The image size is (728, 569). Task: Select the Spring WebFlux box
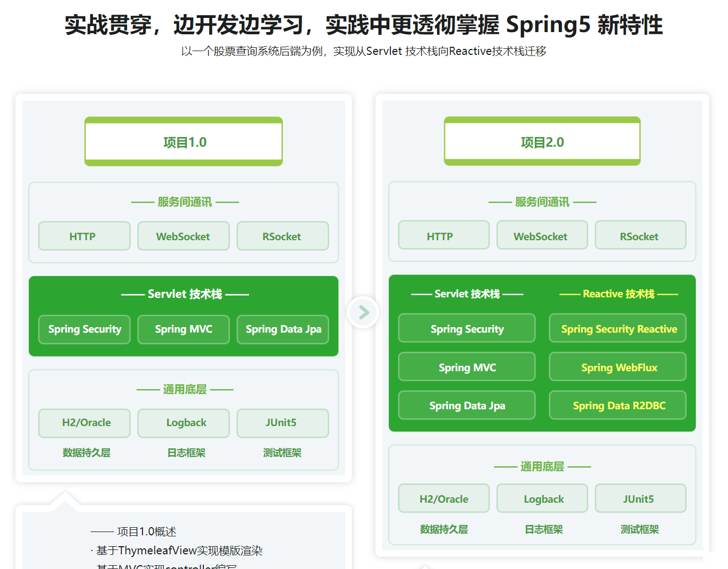[x=618, y=367]
